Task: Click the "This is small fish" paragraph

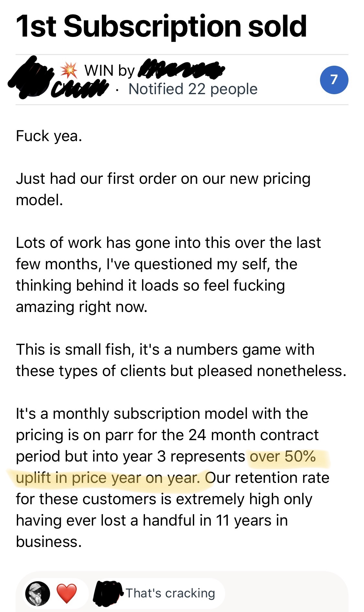Action: click(181, 360)
